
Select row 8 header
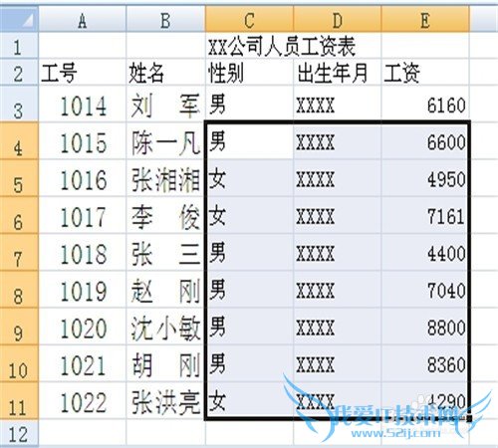(x=19, y=290)
